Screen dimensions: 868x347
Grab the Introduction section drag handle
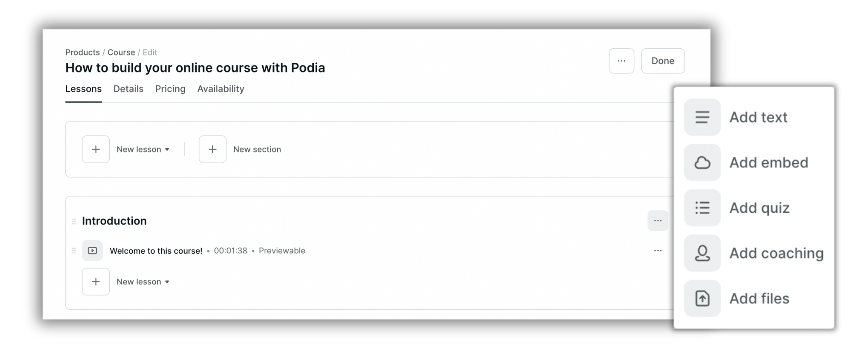74,221
